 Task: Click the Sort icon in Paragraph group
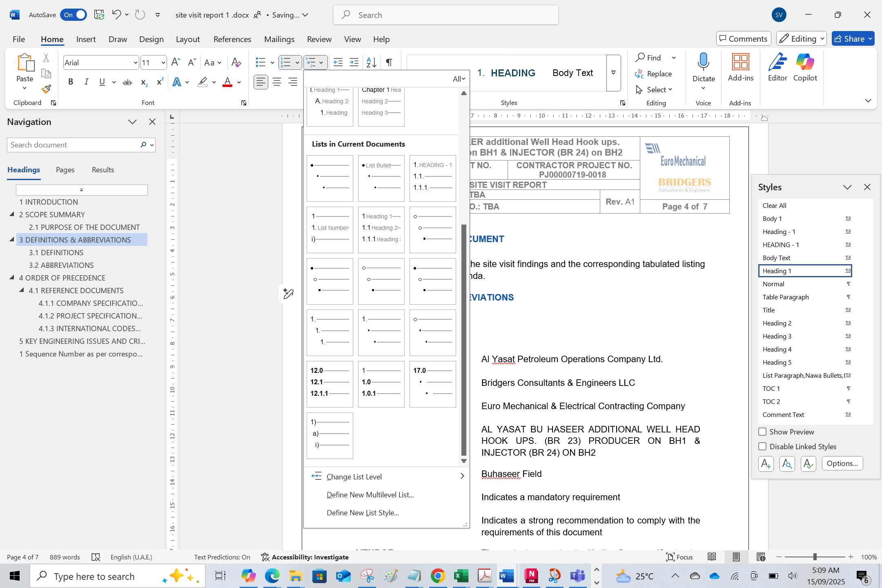[370, 62]
